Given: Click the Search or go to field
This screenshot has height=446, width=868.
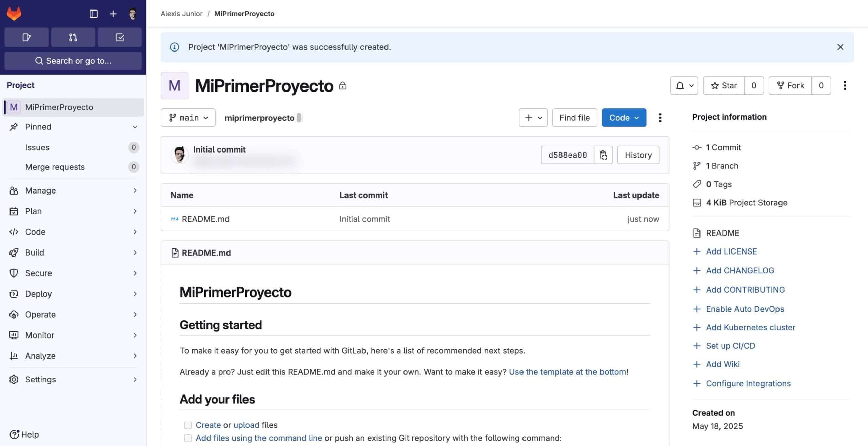Looking at the screenshot, I should [x=73, y=61].
